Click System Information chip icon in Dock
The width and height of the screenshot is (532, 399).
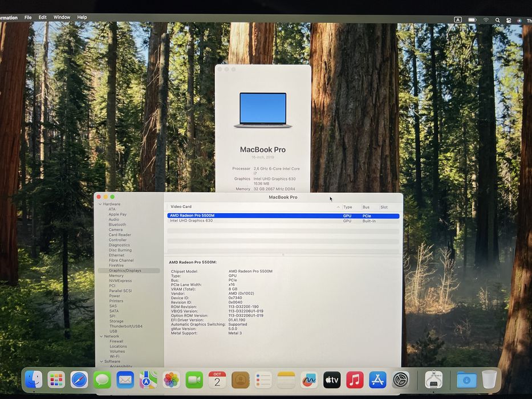(433, 380)
